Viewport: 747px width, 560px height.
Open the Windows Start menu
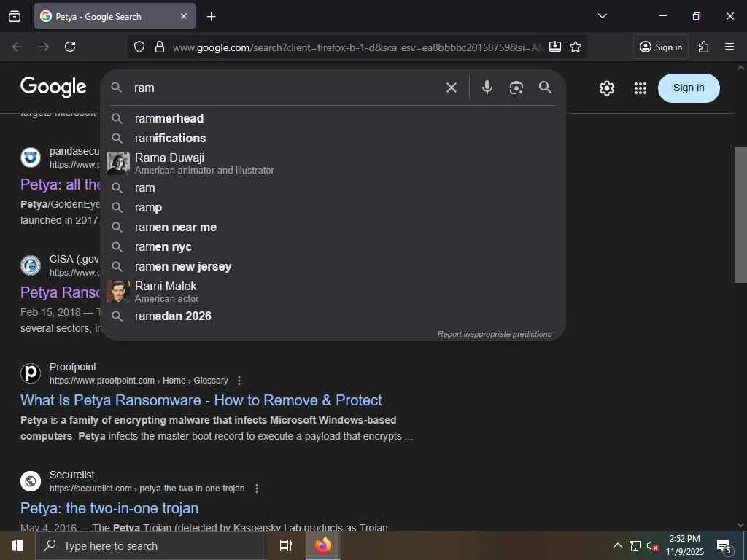point(18,545)
